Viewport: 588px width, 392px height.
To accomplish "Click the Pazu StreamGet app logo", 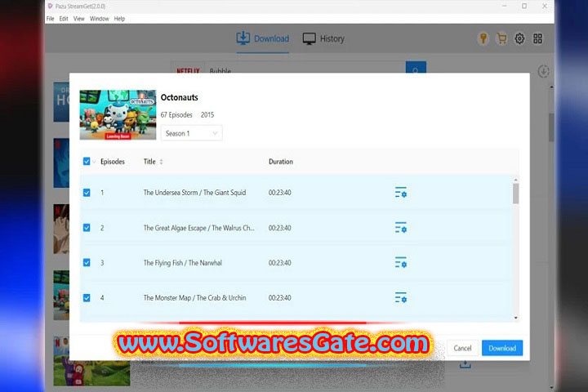I will pyautogui.click(x=51, y=6).
